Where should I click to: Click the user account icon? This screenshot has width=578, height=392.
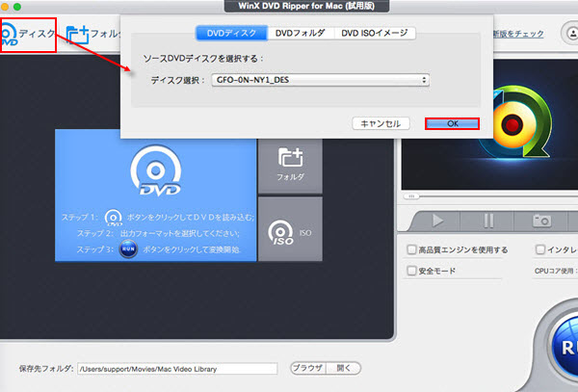570,34
